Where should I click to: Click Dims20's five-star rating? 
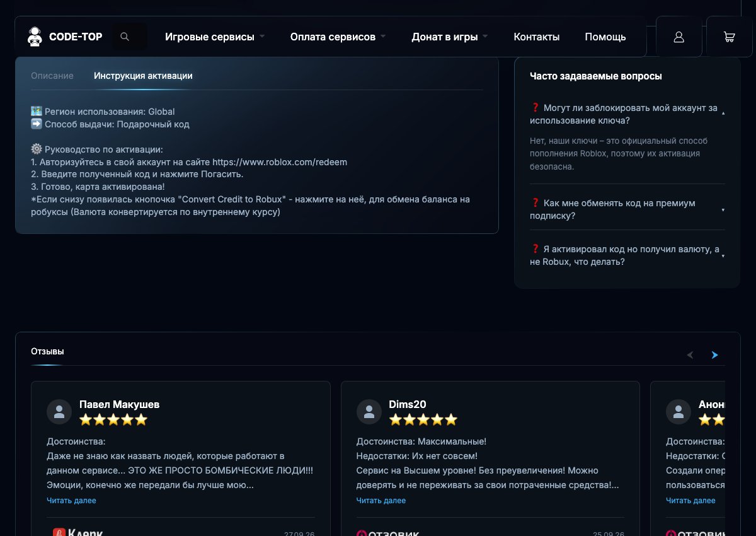coord(423,419)
